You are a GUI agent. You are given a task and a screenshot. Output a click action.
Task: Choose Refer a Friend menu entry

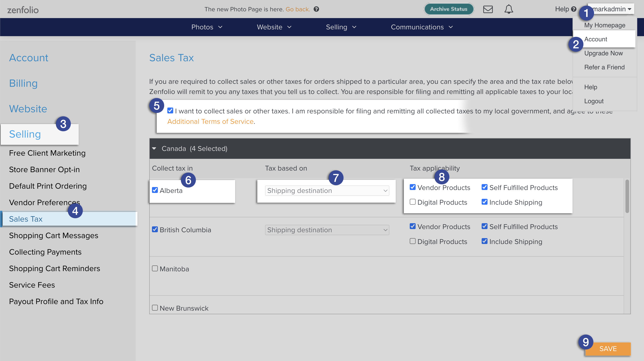[604, 67]
